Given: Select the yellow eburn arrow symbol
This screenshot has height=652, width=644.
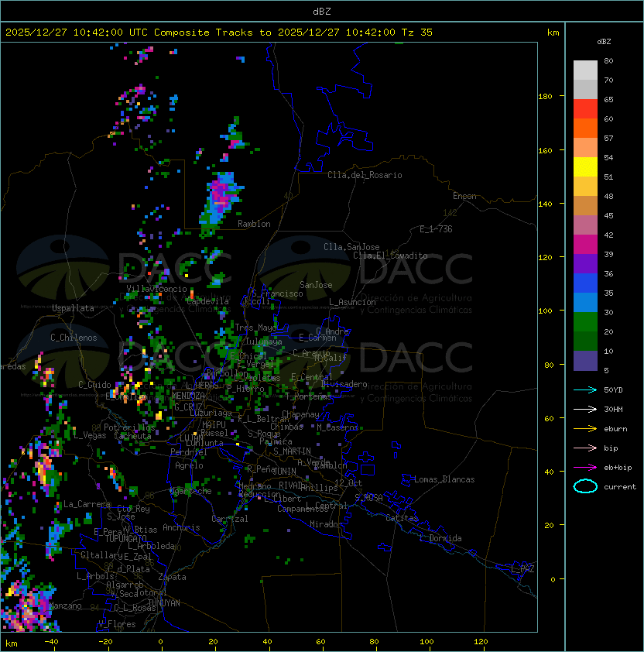Looking at the screenshot, I should coord(585,429).
